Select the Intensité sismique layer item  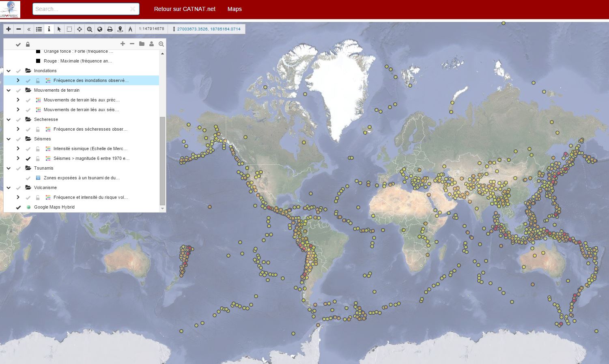click(90, 149)
